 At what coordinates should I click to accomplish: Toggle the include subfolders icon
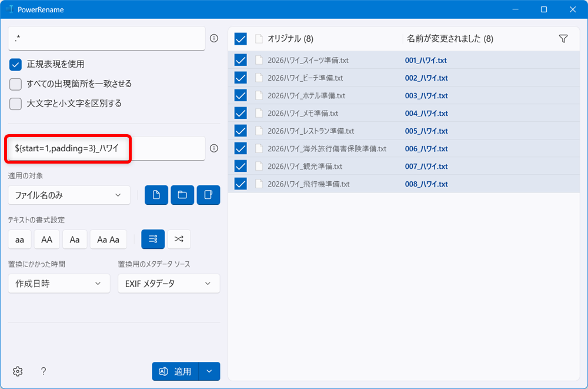209,195
